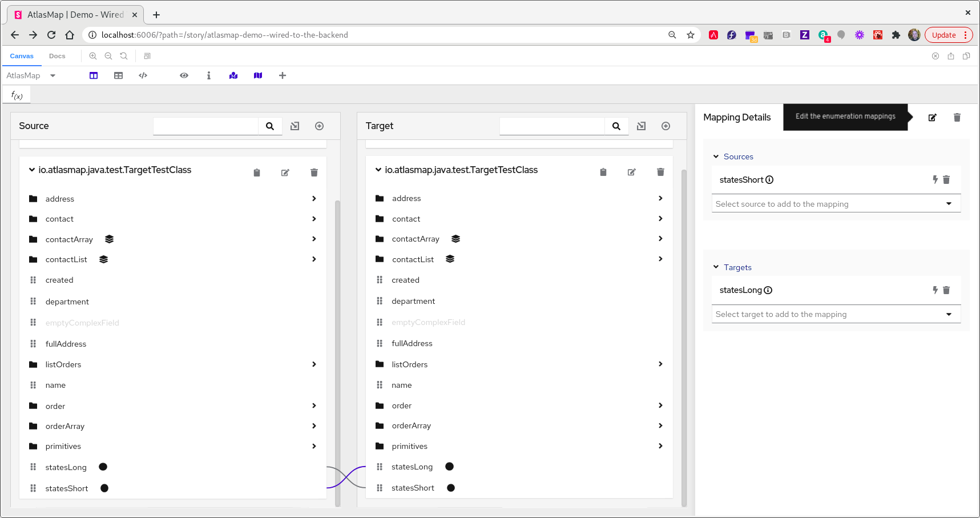Click the delete trash icon in Mapping Details header

coord(957,117)
